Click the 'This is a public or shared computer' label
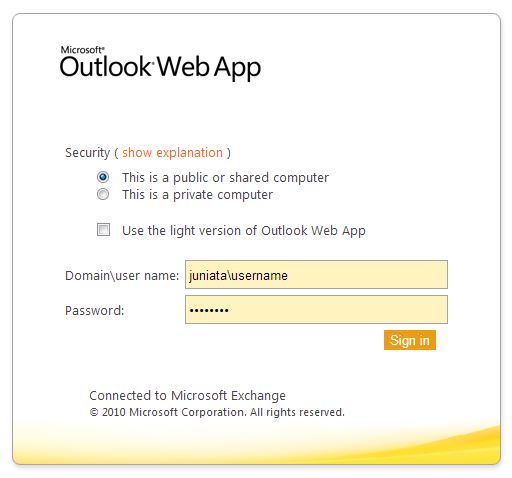512x478 pixels. click(x=225, y=178)
